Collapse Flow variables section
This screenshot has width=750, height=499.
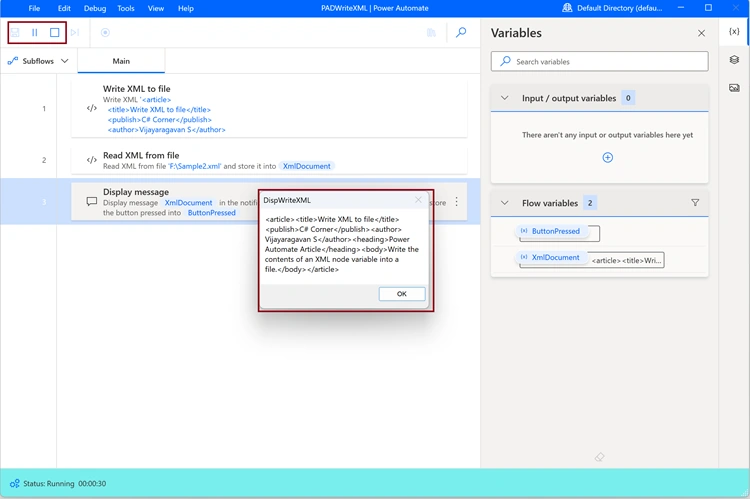point(505,203)
